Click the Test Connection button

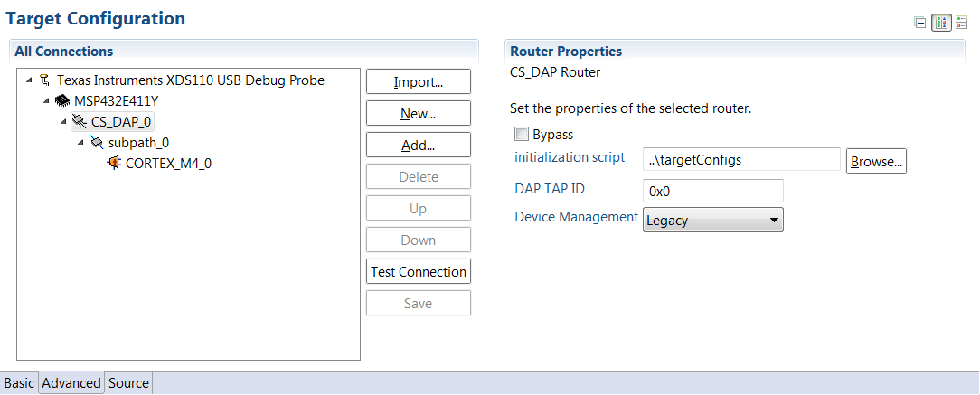pos(419,271)
